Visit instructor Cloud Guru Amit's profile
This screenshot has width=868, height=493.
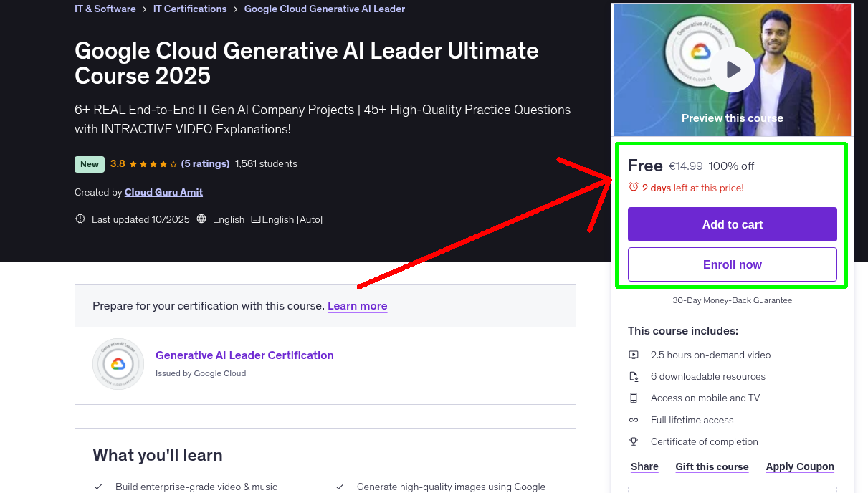[163, 192]
